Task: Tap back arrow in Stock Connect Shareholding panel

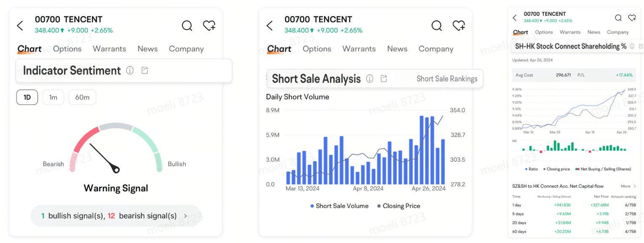Action: point(515,18)
